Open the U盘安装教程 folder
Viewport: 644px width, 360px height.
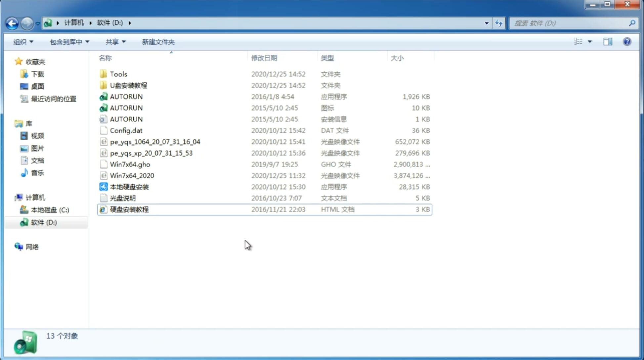coord(128,85)
